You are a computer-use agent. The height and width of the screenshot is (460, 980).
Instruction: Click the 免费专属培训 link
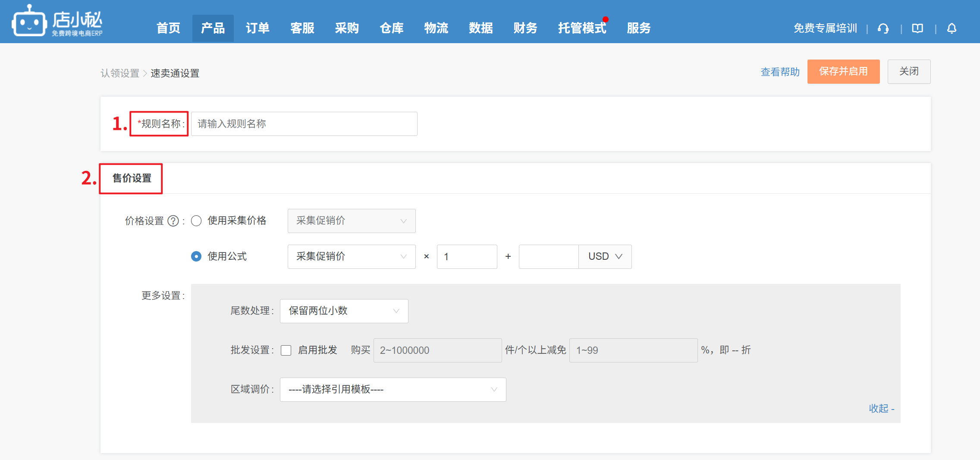tap(825, 28)
